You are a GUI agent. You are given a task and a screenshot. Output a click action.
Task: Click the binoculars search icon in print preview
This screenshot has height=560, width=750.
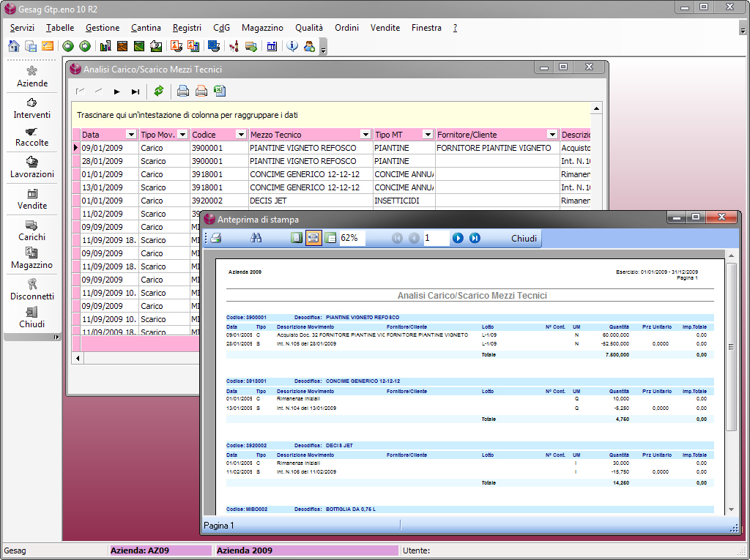(x=256, y=238)
